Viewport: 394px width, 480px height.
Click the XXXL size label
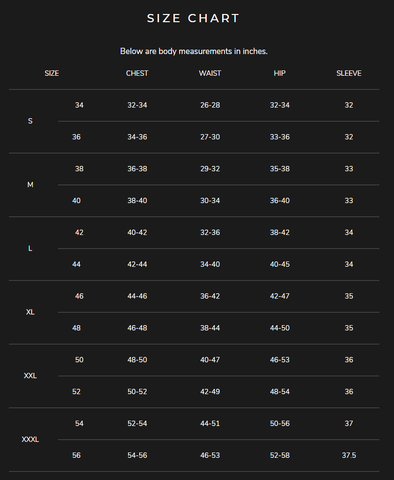[x=30, y=439]
